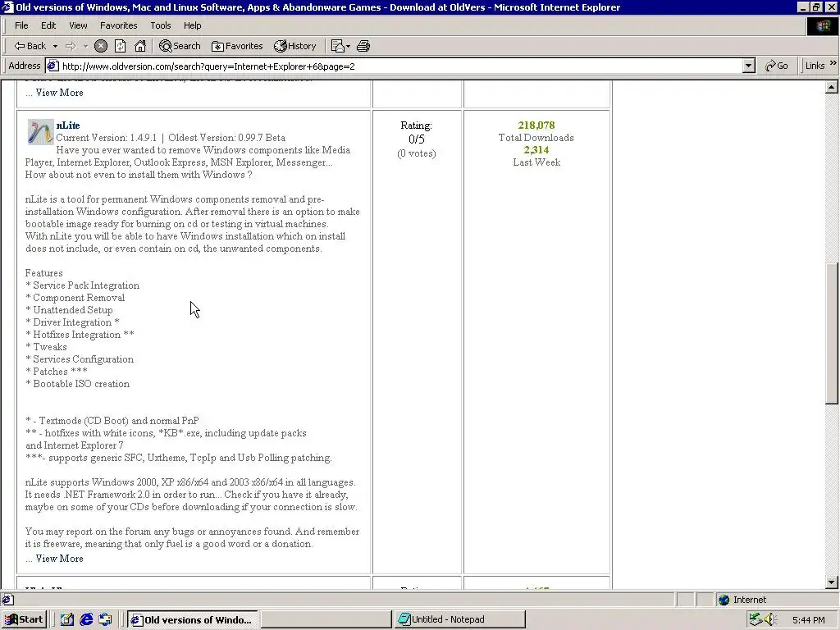The height and width of the screenshot is (630, 840).
Task: Show the History pane from the toolbar
Action: pos(295,46)
